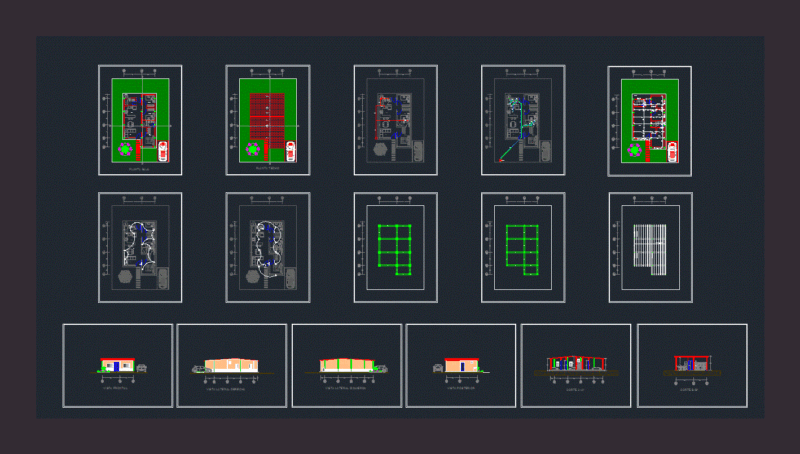Select the second, denser wiring plan in the middle row
Screen dimensions: 800x454
coord(268,247)
